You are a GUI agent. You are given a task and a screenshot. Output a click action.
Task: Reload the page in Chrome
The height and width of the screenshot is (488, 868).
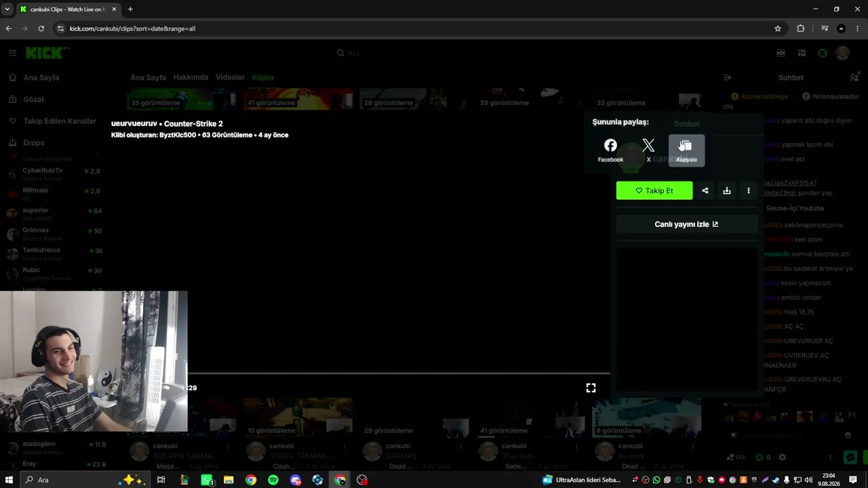coord(41,28)
